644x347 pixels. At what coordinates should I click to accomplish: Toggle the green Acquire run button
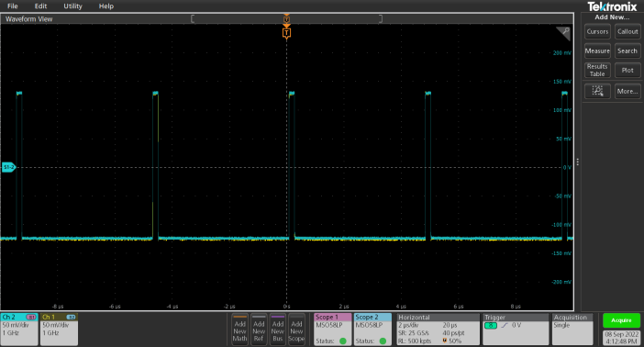point(621,320)
